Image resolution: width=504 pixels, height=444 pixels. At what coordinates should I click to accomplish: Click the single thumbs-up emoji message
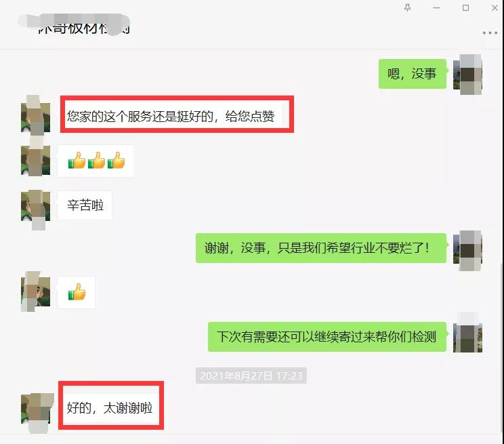[77, 292]
